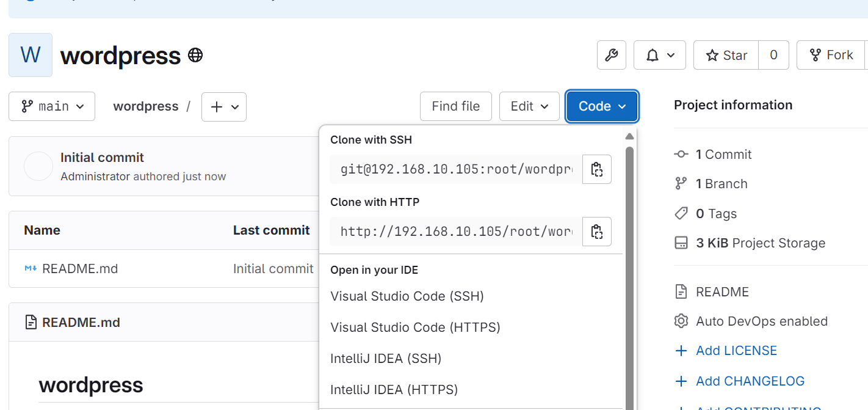Image resolution: width=868 pixels, height=410 pixels.
Task: Click the Last commit column header
Action: pos(272,230)
